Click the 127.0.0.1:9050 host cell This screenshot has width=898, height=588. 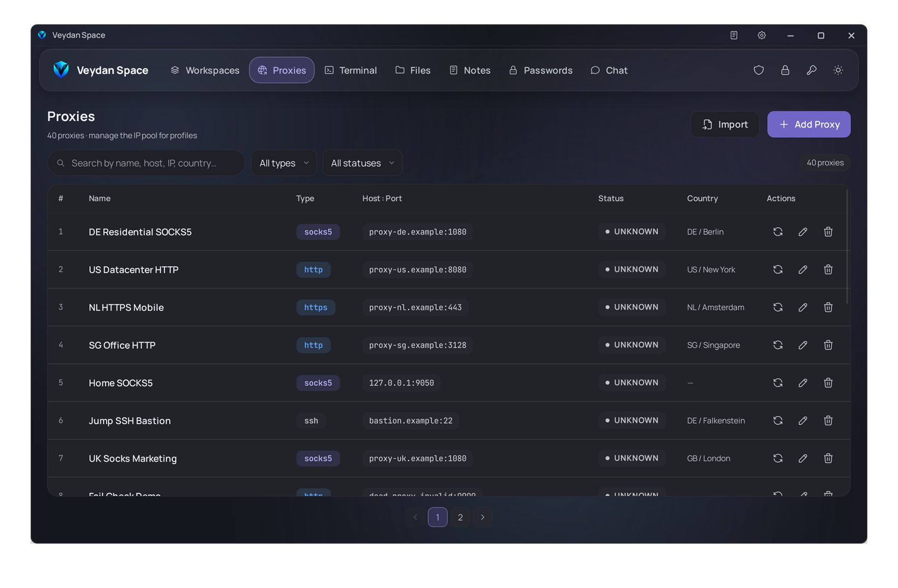point(401,383)
